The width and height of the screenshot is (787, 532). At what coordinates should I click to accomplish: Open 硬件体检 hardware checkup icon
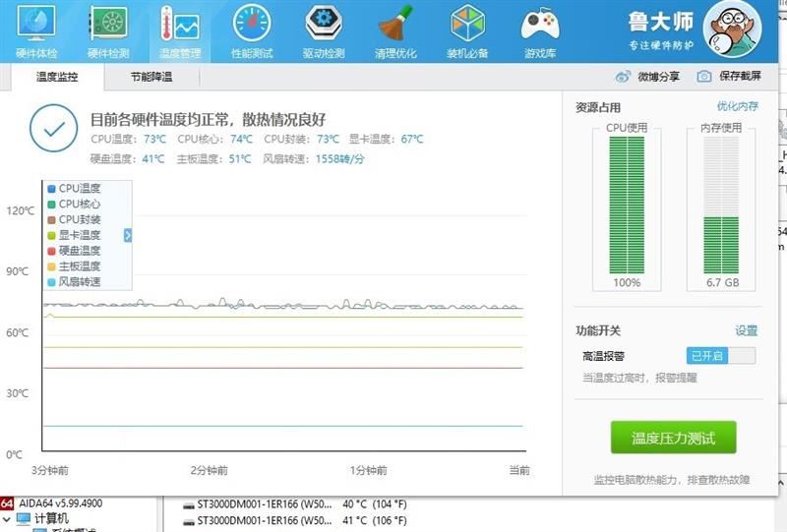36,23
